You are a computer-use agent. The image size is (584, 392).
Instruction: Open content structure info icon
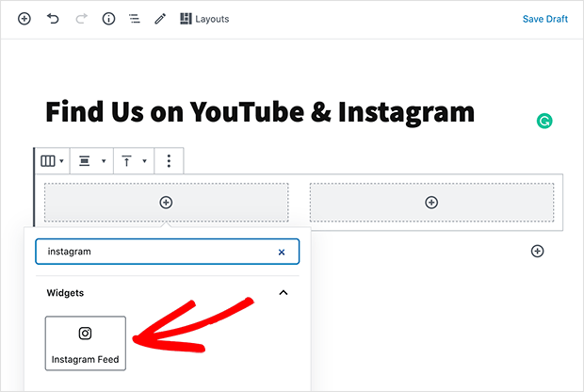(x=108, y=19)
